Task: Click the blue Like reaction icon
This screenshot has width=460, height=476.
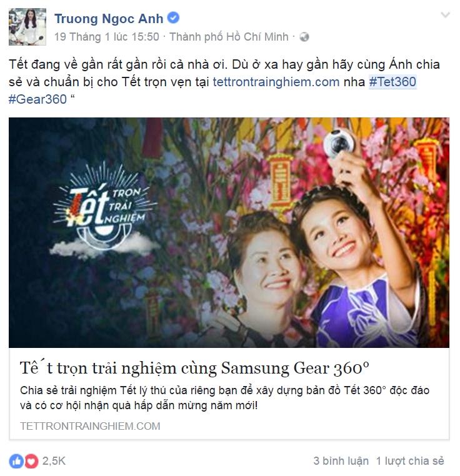Action: [16, 461]
